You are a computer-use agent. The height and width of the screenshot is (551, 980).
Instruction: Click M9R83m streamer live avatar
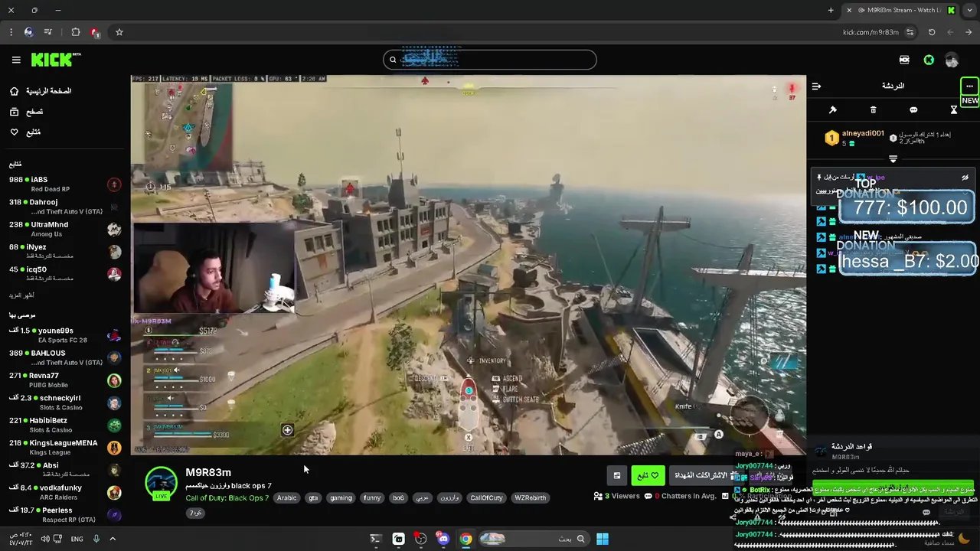162,483
